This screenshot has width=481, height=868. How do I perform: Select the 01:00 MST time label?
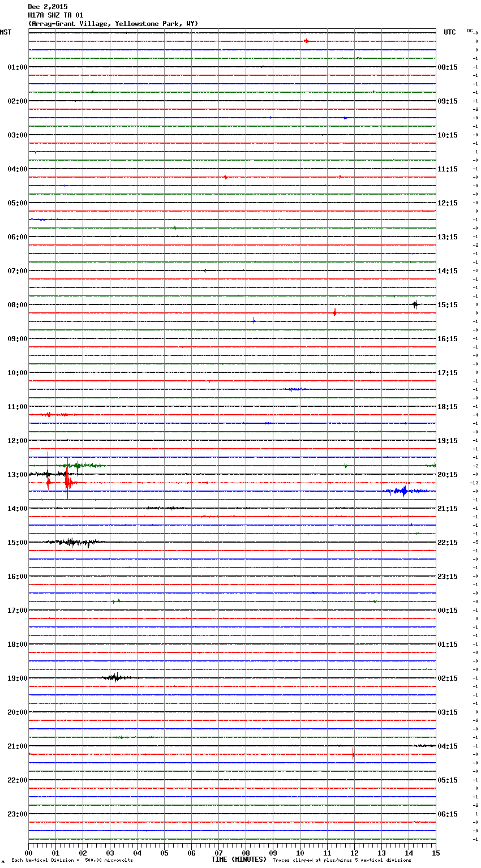coord(18,67)
